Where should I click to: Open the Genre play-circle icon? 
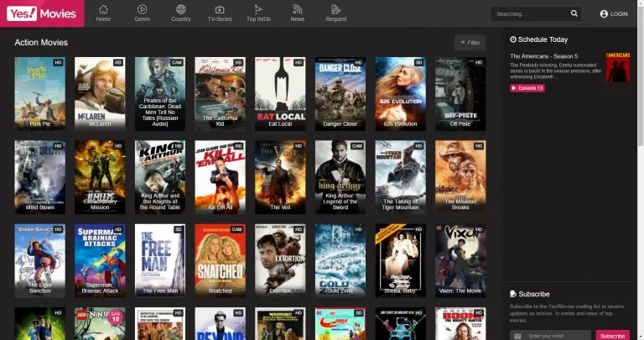pyautogui.click(x=142, y=9)
